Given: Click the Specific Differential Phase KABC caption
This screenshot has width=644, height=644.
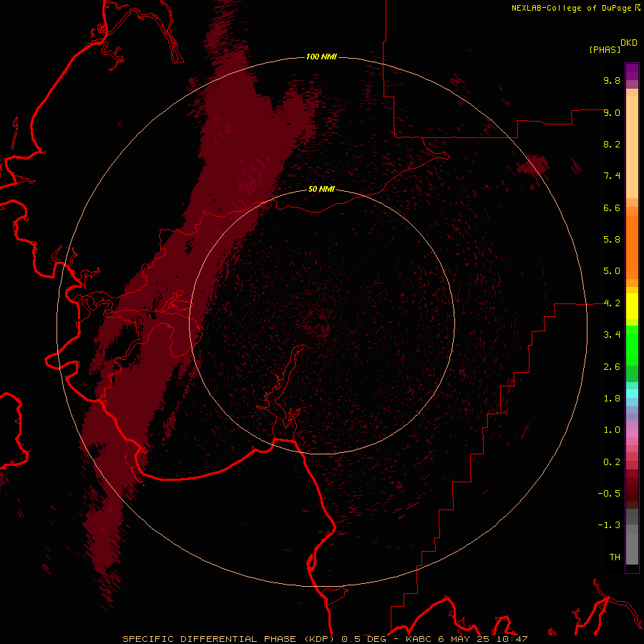Looking at the screenshot, I should coord(325,639).
